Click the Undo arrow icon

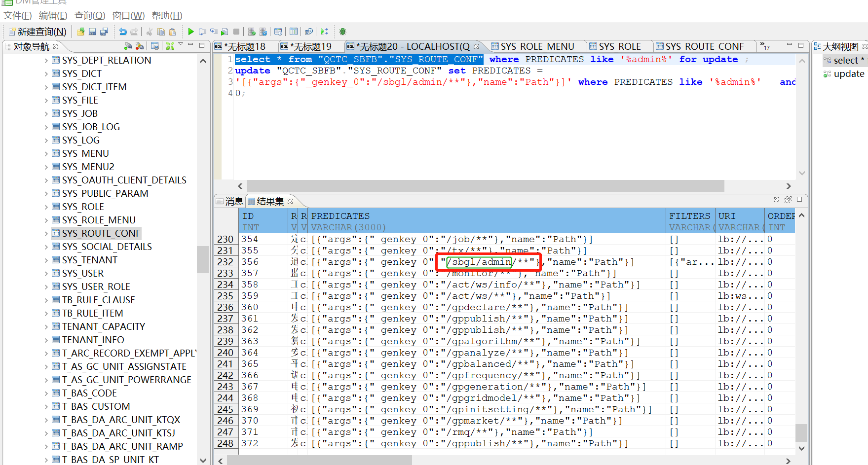coord(123,32)
